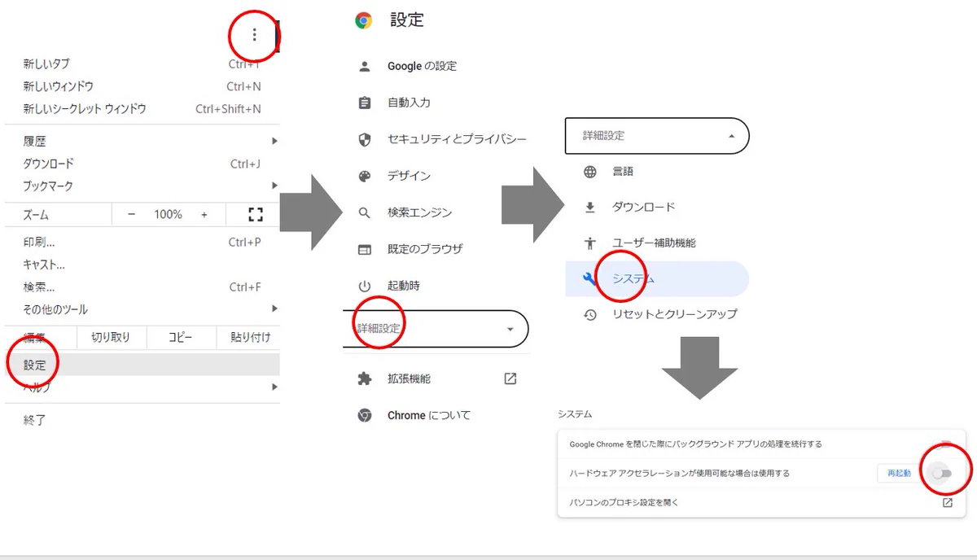Screen dimensions: 977x560
Task: Open 検索エンジン settings section
Action: (419, 212)
